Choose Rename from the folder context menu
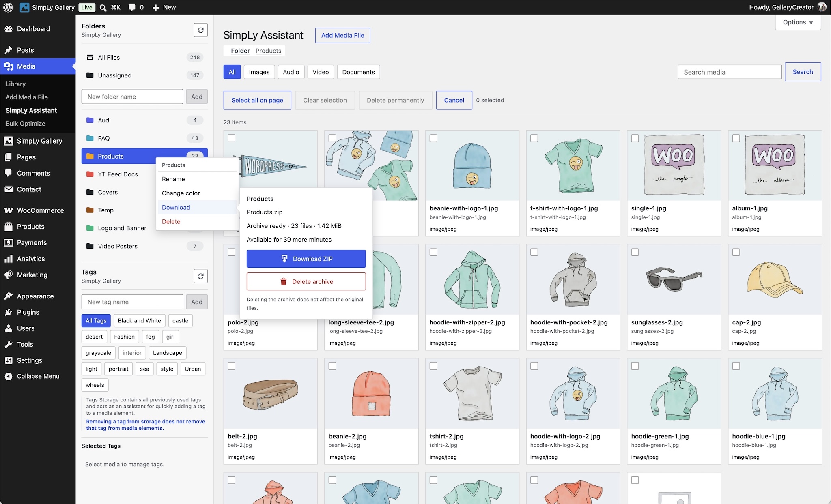Viewport: 831px width, 504px height. pyautogui.click(x=196, y=179)
